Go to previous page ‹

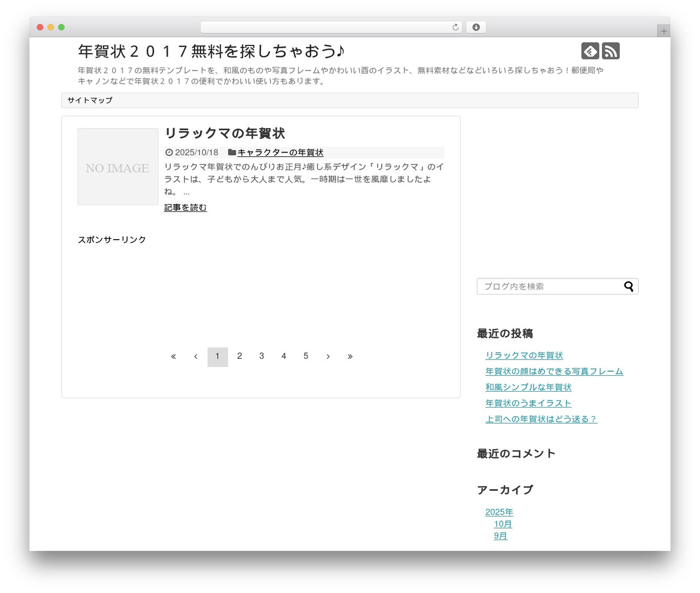(196, 357)
